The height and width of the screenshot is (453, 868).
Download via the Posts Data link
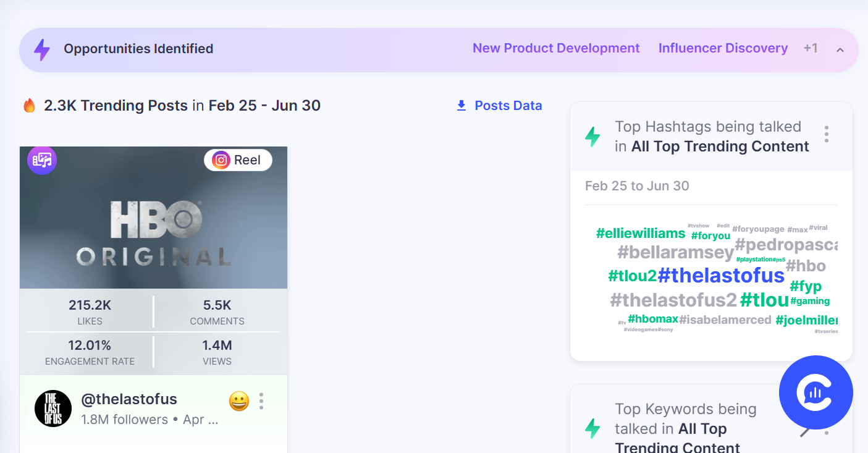click(x=508, y=106)
